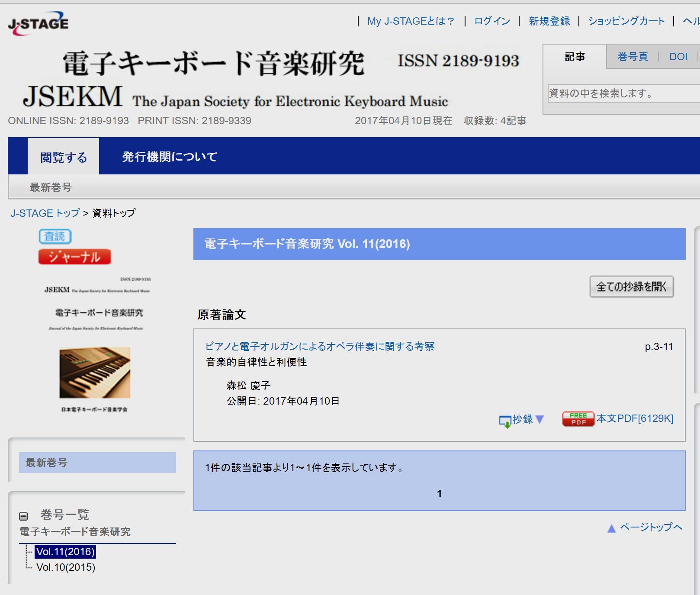
Task: Click the 抄録 abstract link
Action: pos(523,419)
